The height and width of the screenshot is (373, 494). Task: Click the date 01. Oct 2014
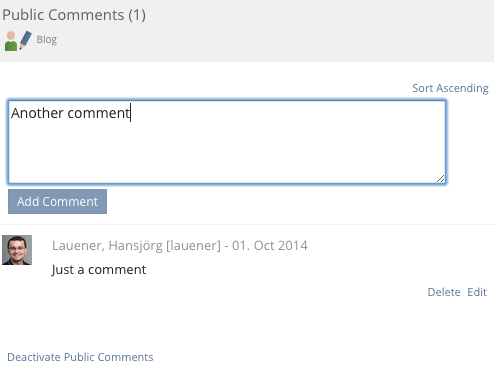270,246
